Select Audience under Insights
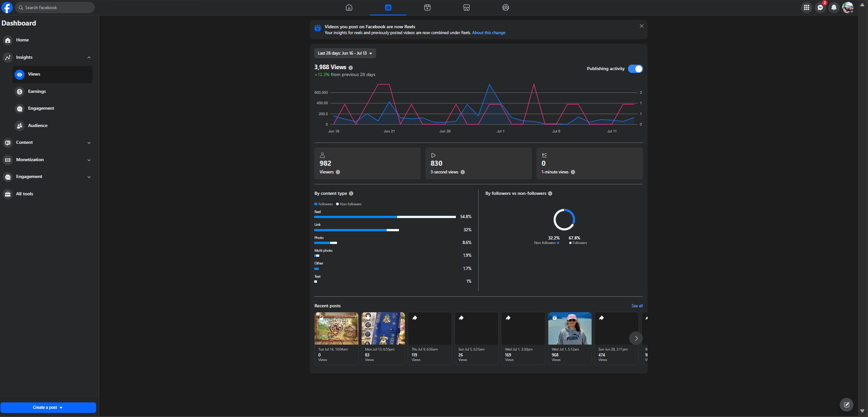 52,126
